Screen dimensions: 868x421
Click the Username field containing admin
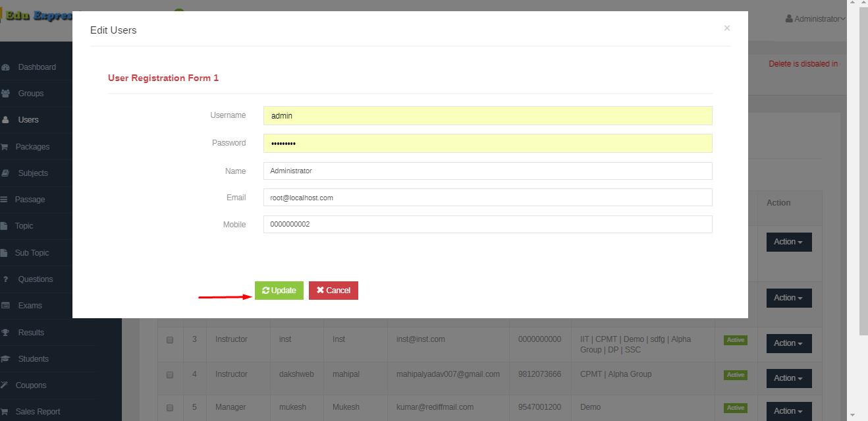488,115
